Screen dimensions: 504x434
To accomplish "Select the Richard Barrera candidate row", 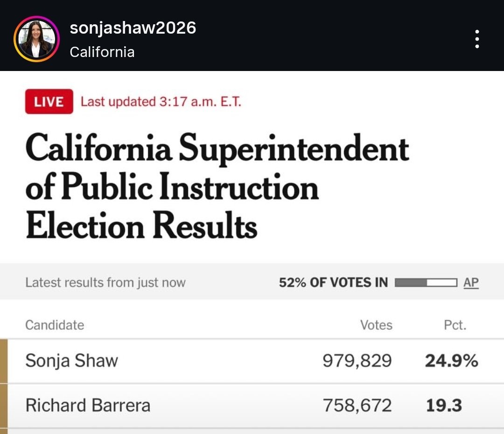I will 252,406.
